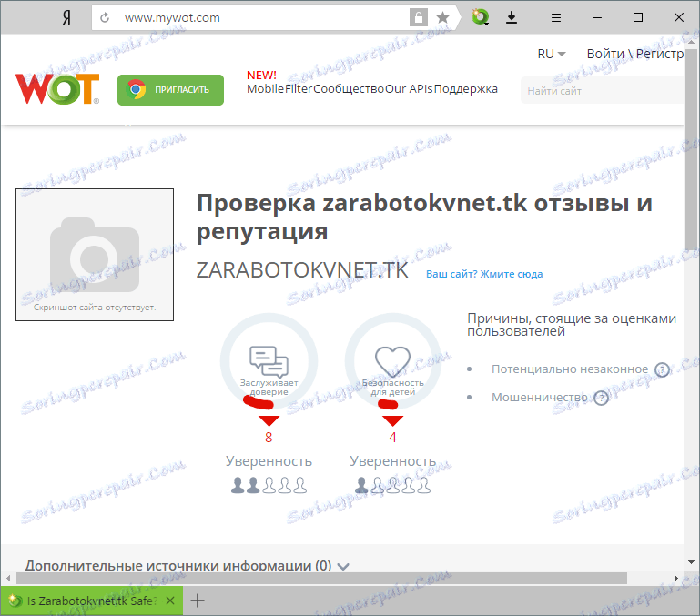The image size is (700, 616).
Task: Open the "Our APIs" menu item
Action: [x=409, y=89]
